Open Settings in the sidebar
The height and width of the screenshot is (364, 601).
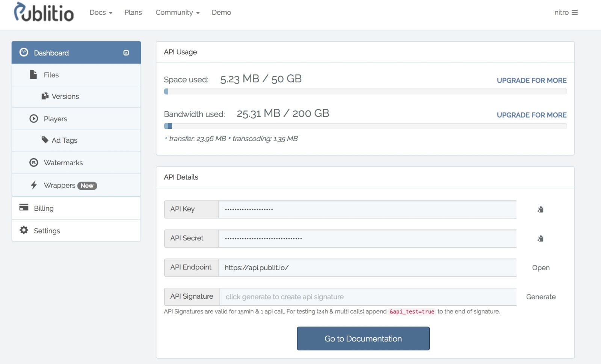tap(76, 230)
